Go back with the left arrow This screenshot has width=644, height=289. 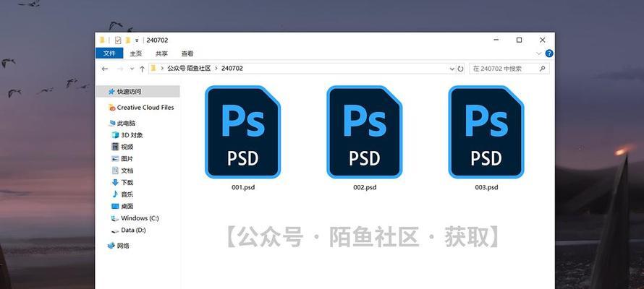(105, 69)
